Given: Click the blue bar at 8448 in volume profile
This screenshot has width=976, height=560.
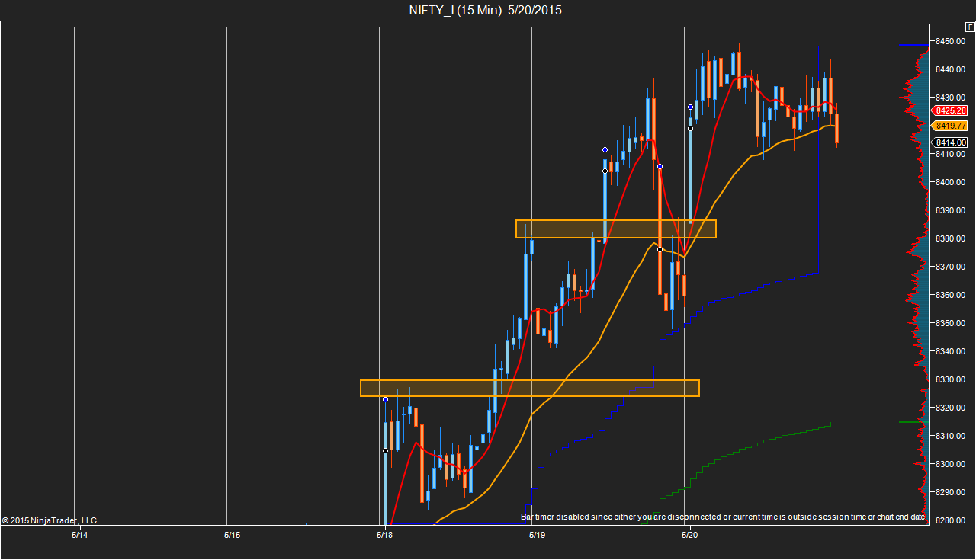Looking at the screenshot, I should point(913,45).
